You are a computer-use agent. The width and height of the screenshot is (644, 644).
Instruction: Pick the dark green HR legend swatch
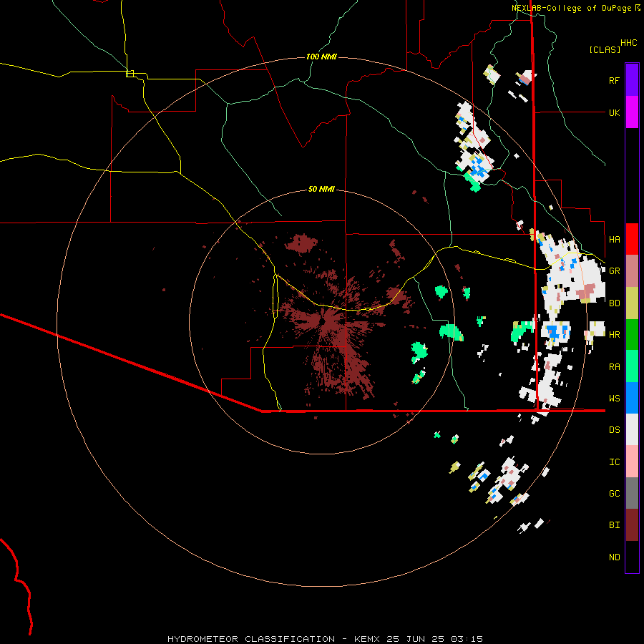[x=632, y=335]
